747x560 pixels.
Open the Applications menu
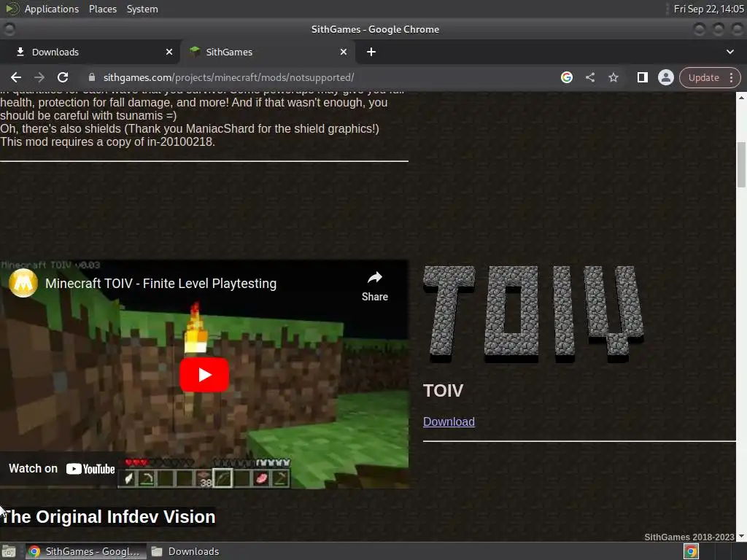tap(52, 9)
